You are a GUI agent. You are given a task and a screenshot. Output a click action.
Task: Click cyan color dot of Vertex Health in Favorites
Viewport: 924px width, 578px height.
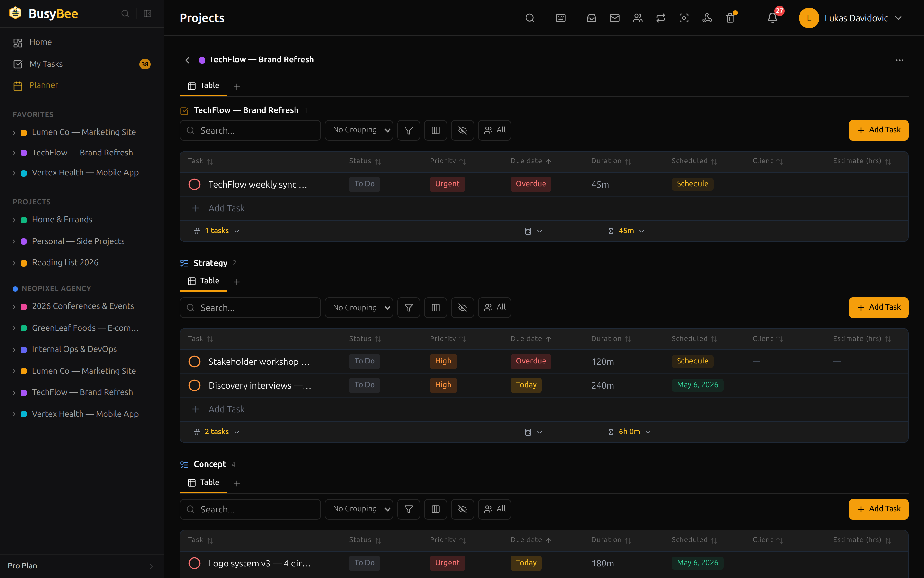coord(24,173)
